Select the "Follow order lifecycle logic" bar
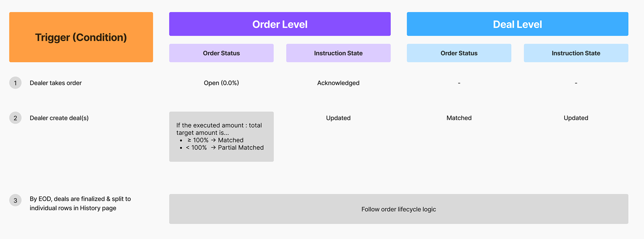 (398, 209)
